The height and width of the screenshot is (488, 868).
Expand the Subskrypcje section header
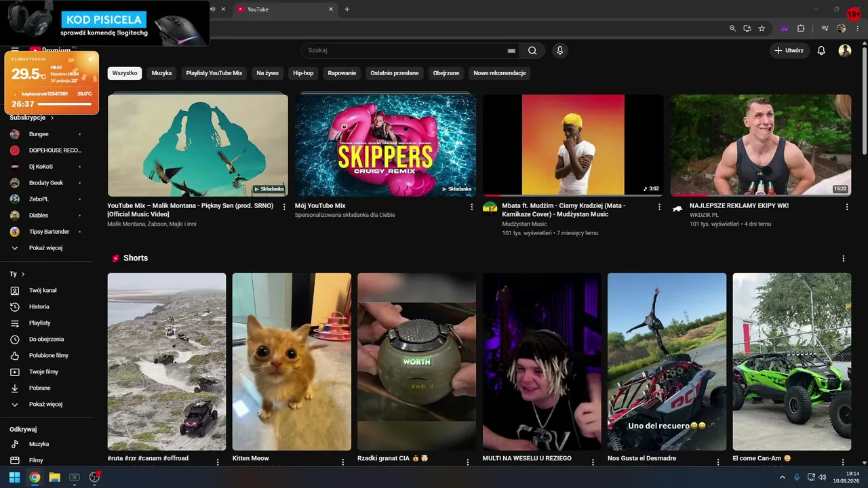point(32,118)
